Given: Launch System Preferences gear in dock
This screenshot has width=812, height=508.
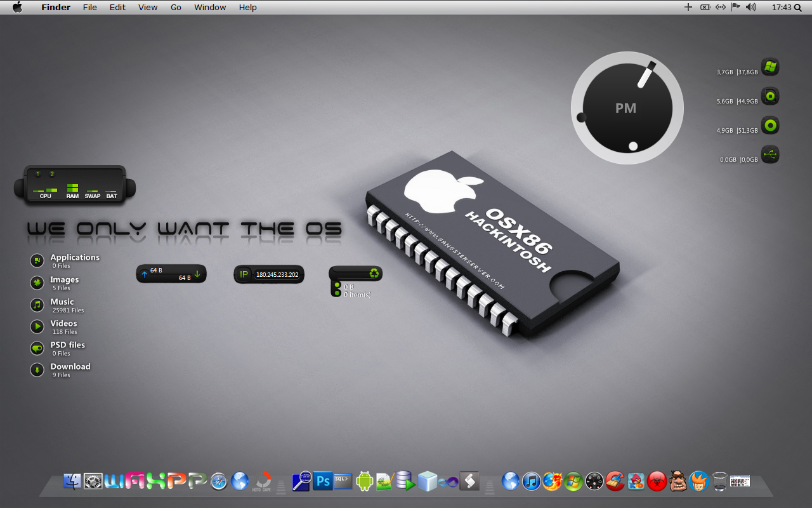Looking at the screenshot, I should coord(93,481).
